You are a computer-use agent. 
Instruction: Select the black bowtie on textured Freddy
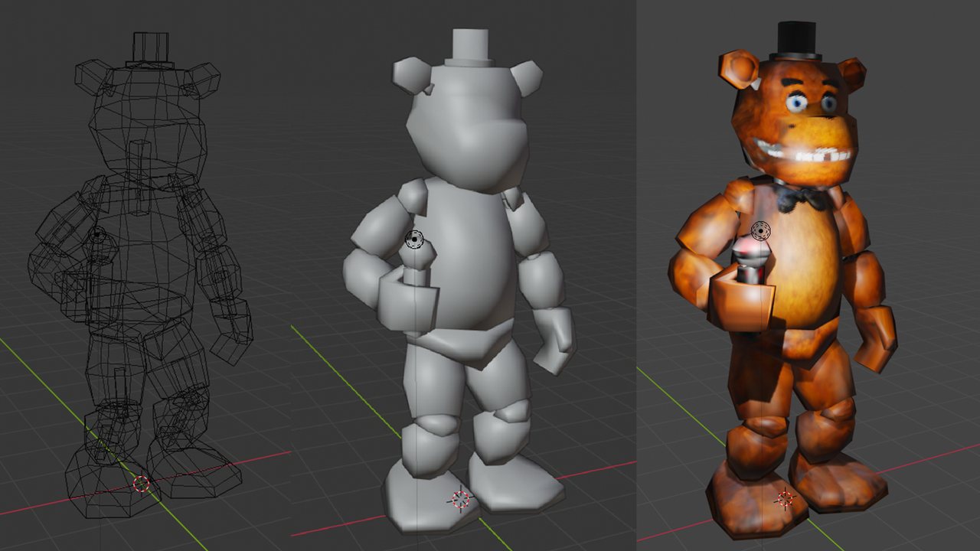coord(802,199)
